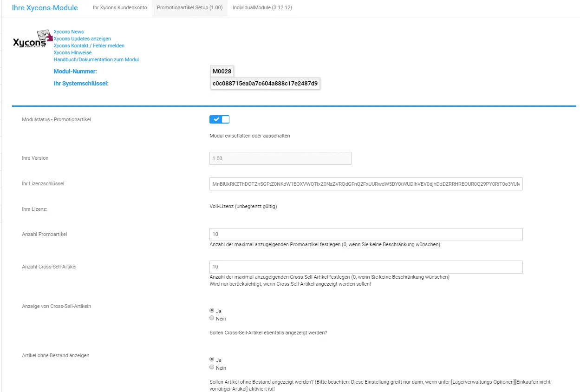Select Nein for Artikel ohne Bestand anzeigen
This screenshot has height=392, width=580.
[212, 367]
